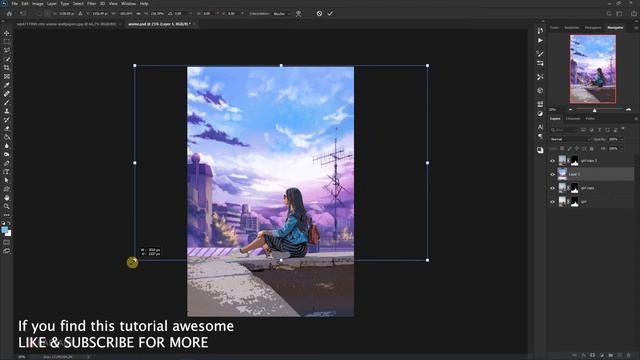The height and width of the screenshot is (360, 640).
Task: Select the Quick Selection tool
Action: tap(7, 59)
